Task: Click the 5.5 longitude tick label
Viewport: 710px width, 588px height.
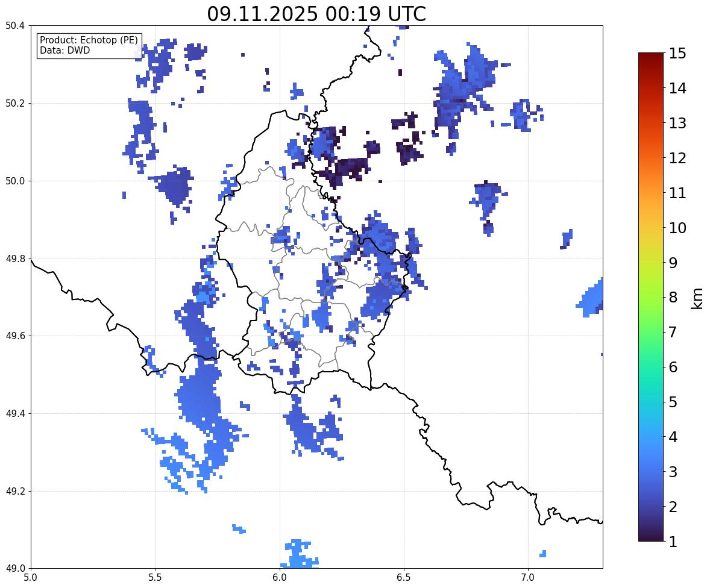Action: click(156, 578)
